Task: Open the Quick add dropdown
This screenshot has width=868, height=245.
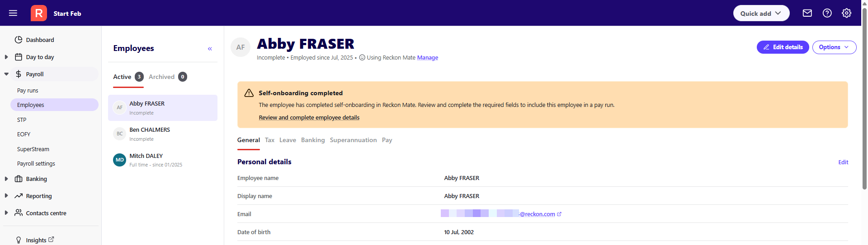Action: click(x=761, y=13)
